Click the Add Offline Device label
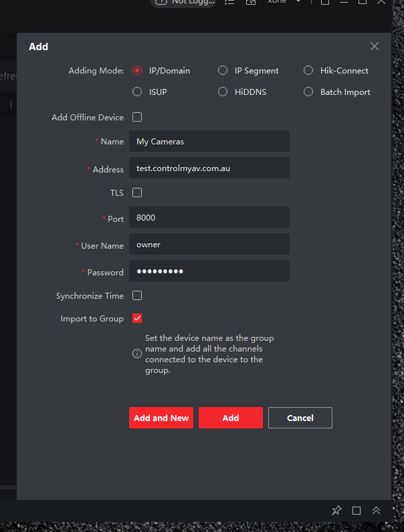The width and height of the screenshot is (404, 532). click(88, 118)
